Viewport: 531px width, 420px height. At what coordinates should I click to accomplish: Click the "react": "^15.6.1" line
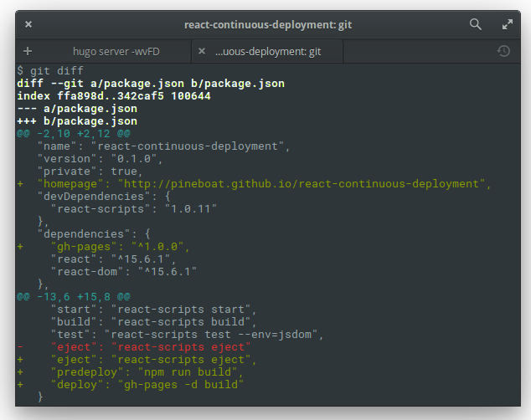[113, 259]
